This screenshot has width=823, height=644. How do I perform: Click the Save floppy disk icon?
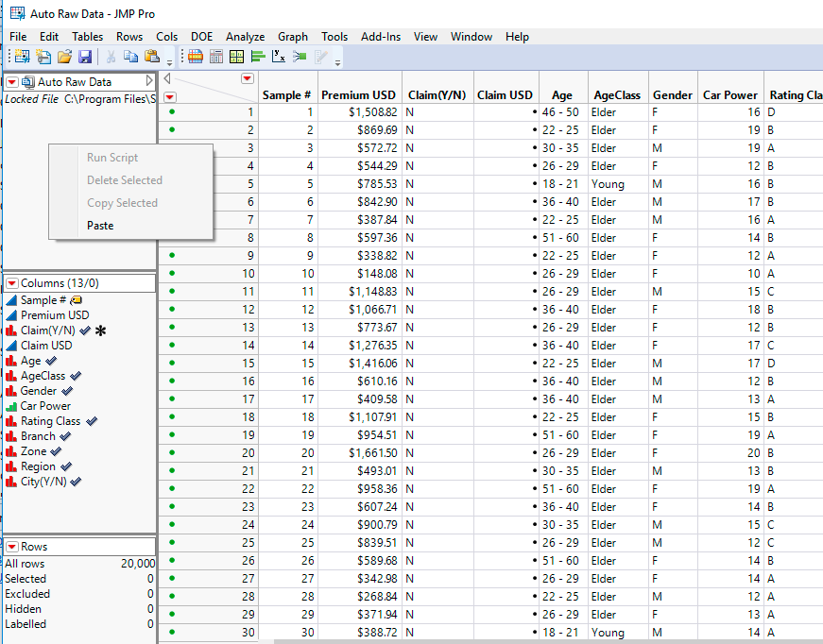(85, 57)
